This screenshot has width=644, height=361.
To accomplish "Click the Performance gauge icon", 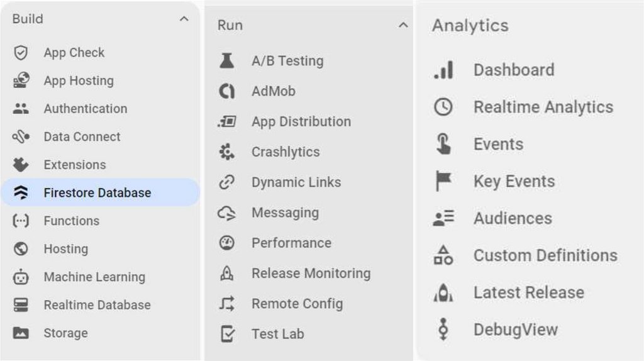I will tap(226, 243).
